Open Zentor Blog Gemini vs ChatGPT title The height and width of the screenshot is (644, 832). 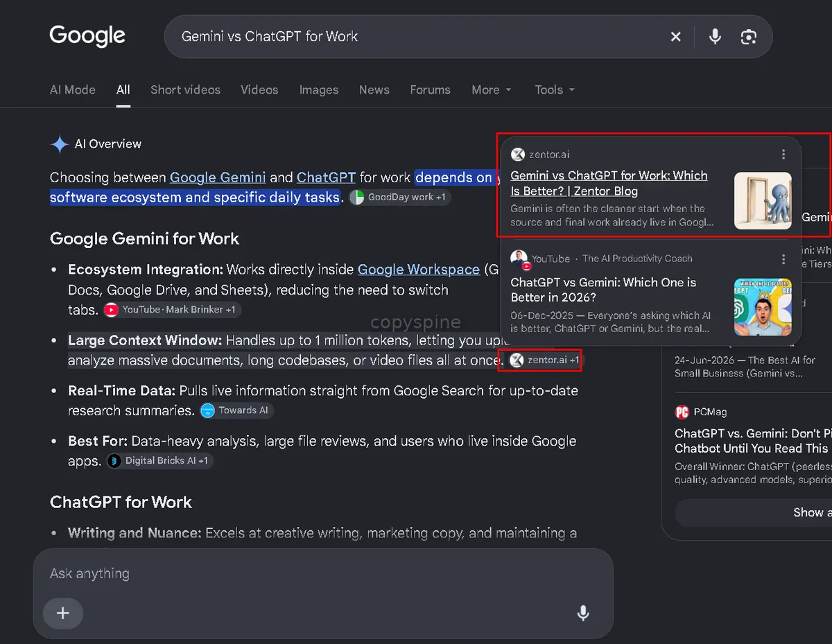click(609, 183)
